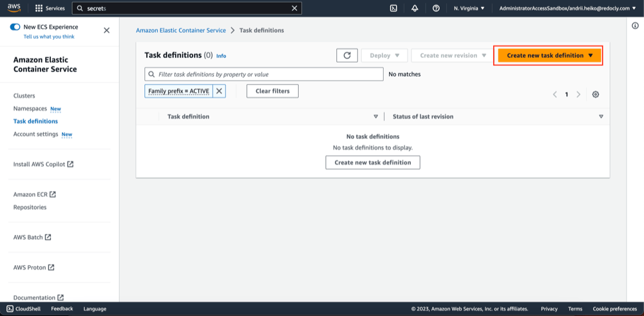644x316 pixels.
Task: Open table preferences gear icon
Action: tap(596, 95)
